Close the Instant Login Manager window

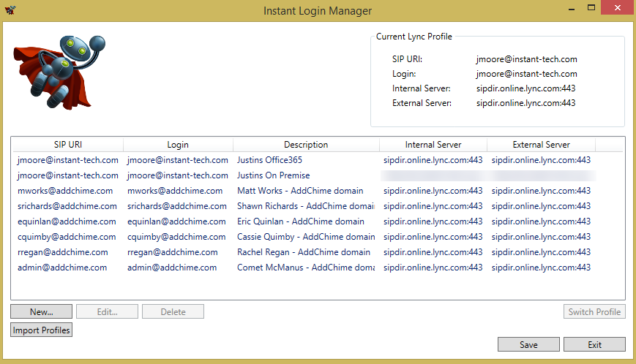tap(618, 8)
